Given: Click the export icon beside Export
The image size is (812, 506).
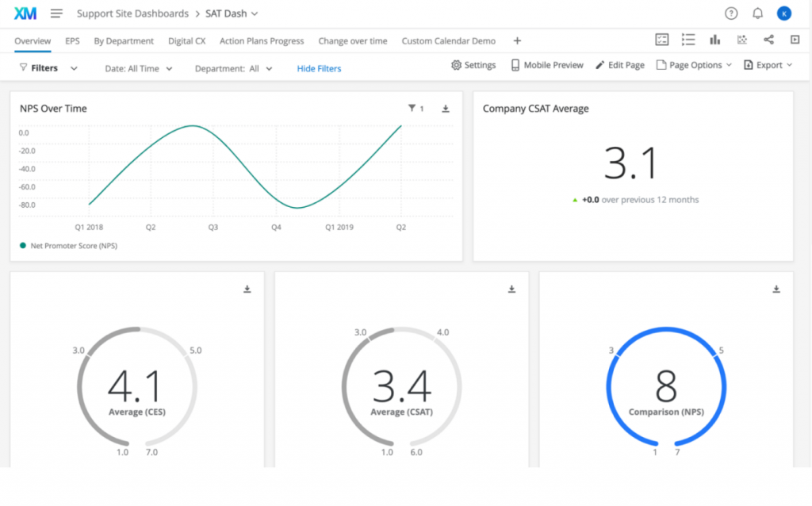Looking at the screenshot, I should pyautogui.click(x=749, y=65).
